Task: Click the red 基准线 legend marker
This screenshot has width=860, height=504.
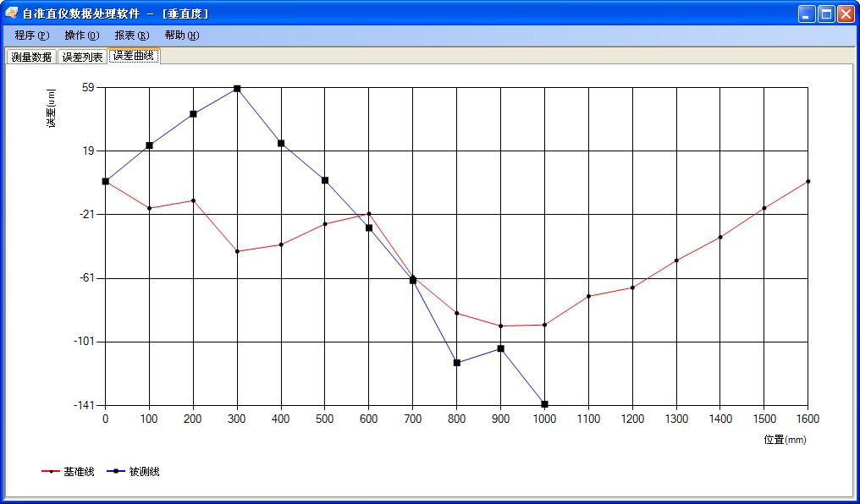Action: [51, 472]
